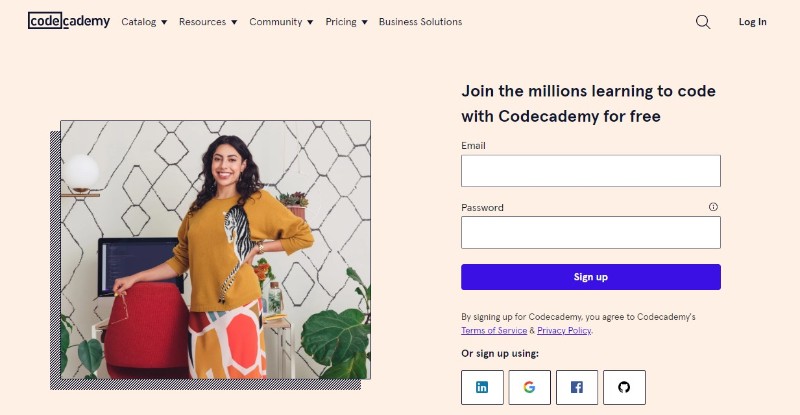Sign up using Google icon
Image resolution: width=800 pixels, height=415 pixels.
coord(530,387)
